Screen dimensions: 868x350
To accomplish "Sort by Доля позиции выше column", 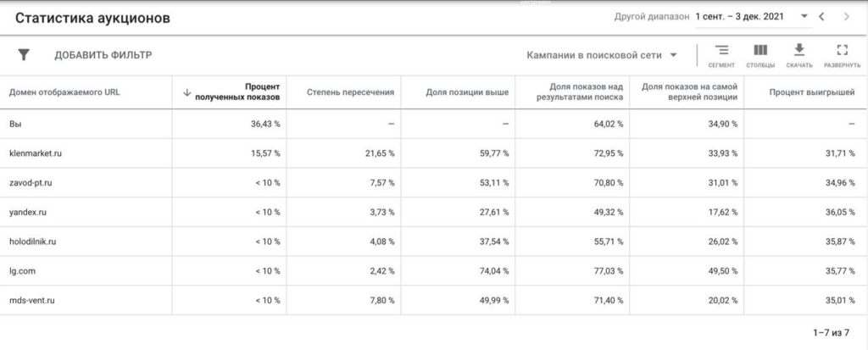I will (467, 92).
